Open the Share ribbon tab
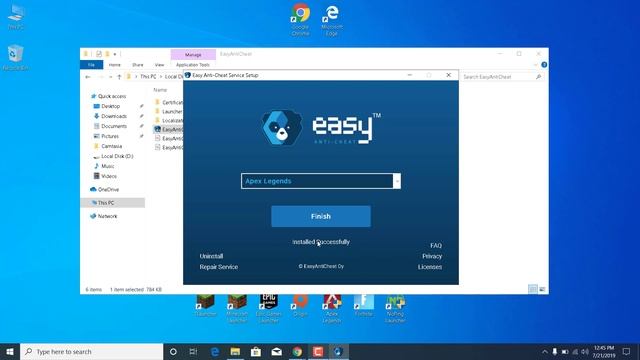 tap(138, 65)
